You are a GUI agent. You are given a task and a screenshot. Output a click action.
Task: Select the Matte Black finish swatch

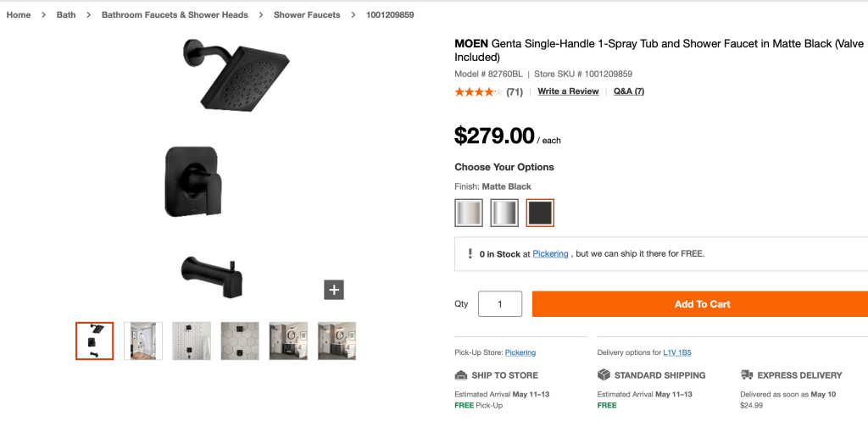point(540,213)
